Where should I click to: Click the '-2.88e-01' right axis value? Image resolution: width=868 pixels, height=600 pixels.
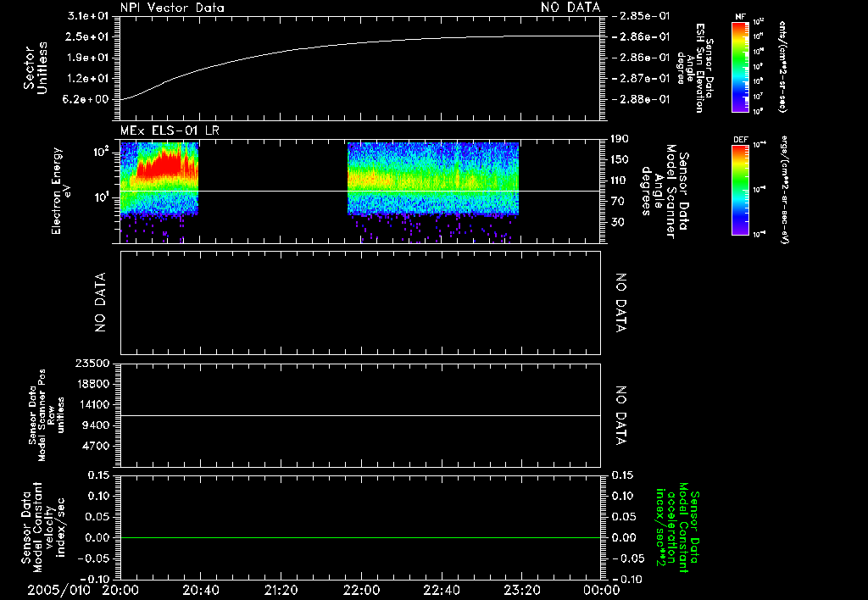[x=641, y=99]
